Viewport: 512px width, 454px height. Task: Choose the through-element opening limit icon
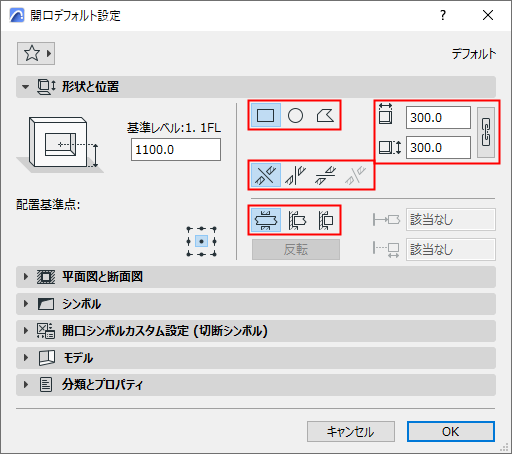pyautogui.click(x=266, y=220)
